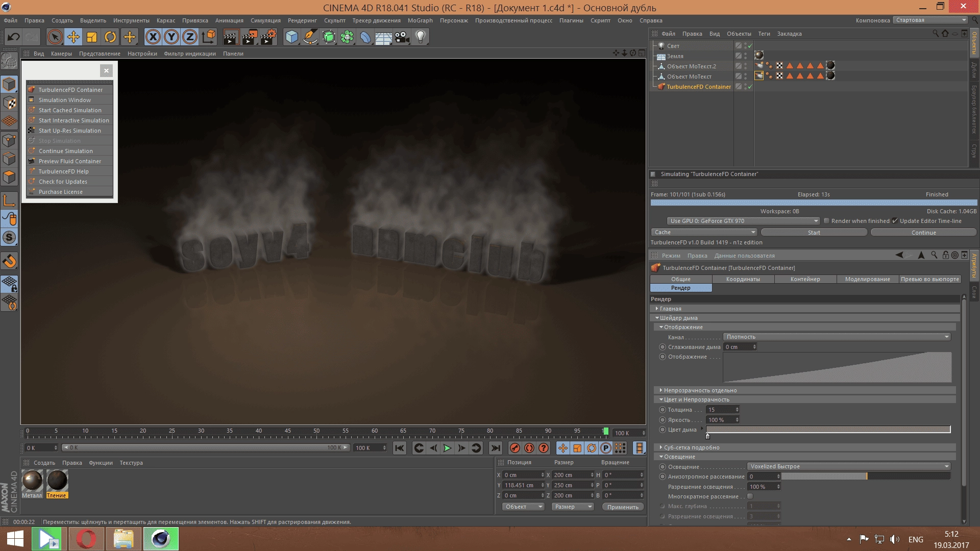Click the simulation Start button
Image resolution: width=980 pixels, height=551 pixels.
coord(814,233)
